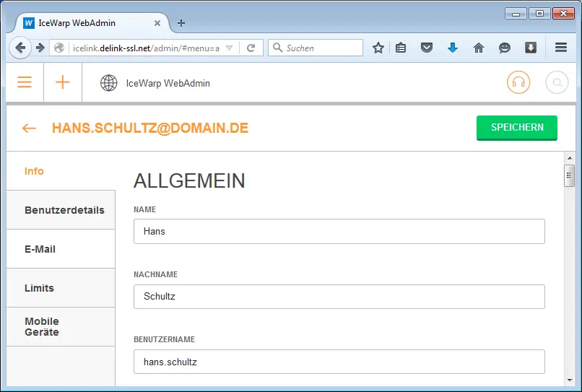Show bookmarks list icon in Firefox toolbar
Image resolution: width=582 pixels, height=392 pixels.
[x=401, y=48]
